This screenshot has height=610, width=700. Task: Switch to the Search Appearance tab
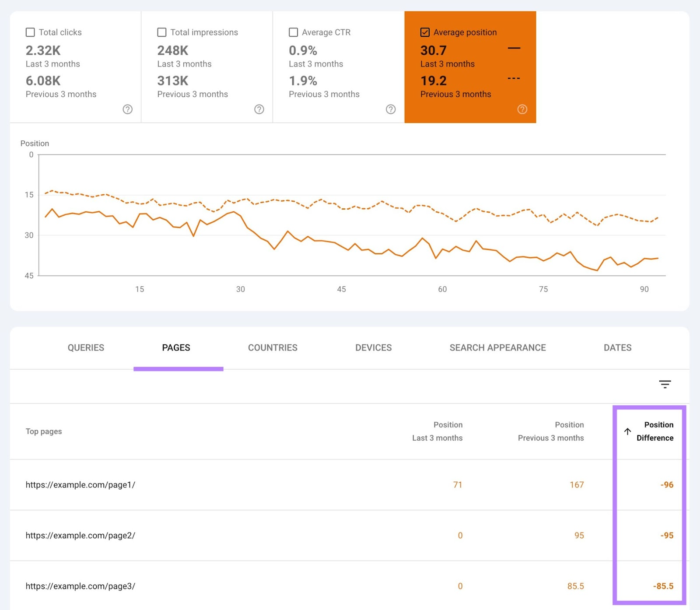497,347
